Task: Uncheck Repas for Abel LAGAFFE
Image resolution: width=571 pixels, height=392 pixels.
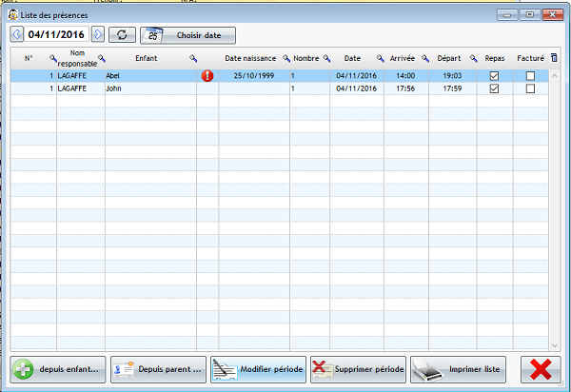Action: 494,75
